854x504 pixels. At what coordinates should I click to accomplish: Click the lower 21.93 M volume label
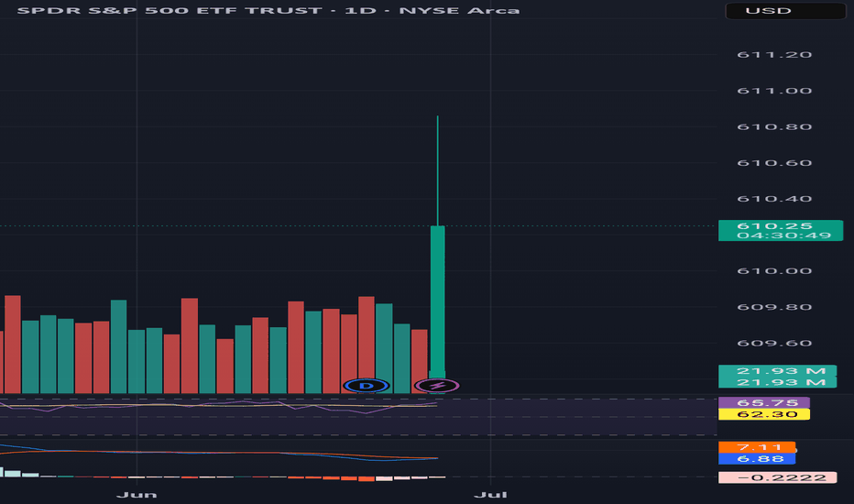pos(778,382)
